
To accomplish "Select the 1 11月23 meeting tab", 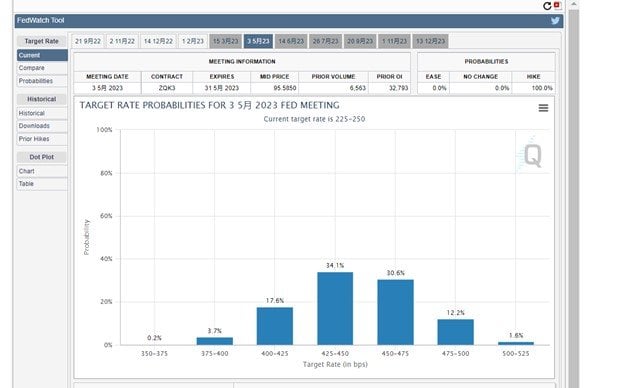I will pos(394,41).
